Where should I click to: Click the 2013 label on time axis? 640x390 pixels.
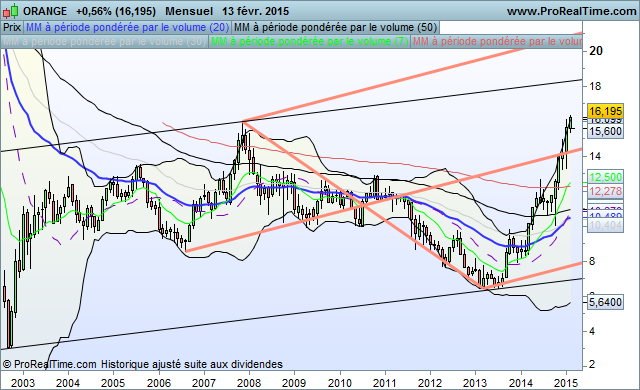click(x=475, y=383)
